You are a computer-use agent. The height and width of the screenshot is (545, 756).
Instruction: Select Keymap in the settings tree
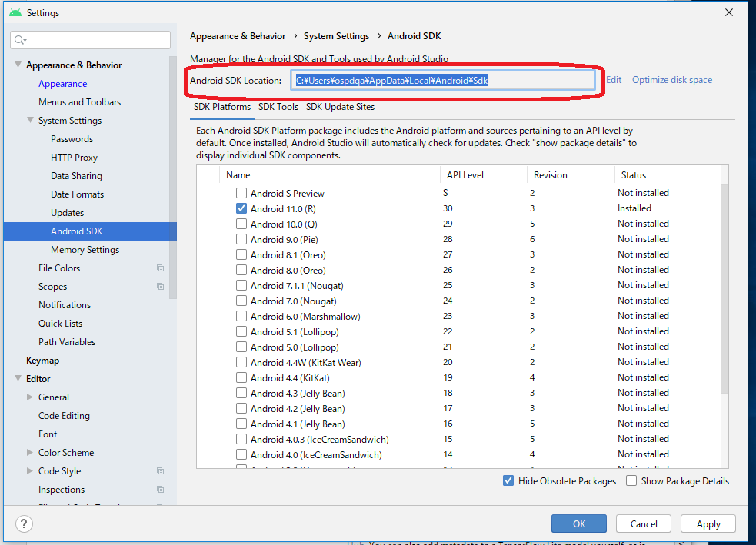coord(42,361)
